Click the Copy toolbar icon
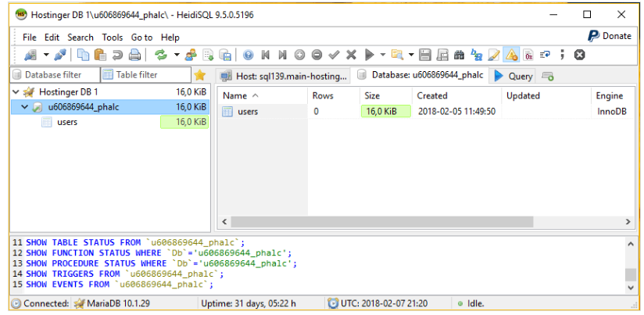 [84, 55]
